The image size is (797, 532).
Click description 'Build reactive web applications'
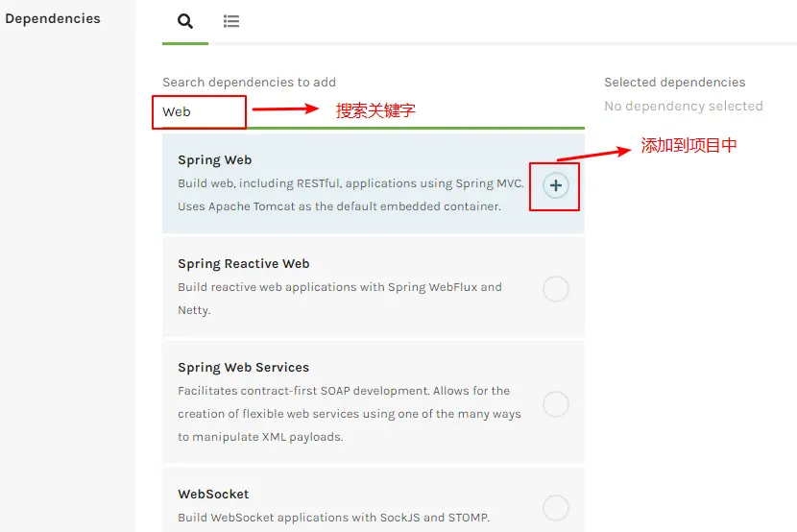[340, 299]
